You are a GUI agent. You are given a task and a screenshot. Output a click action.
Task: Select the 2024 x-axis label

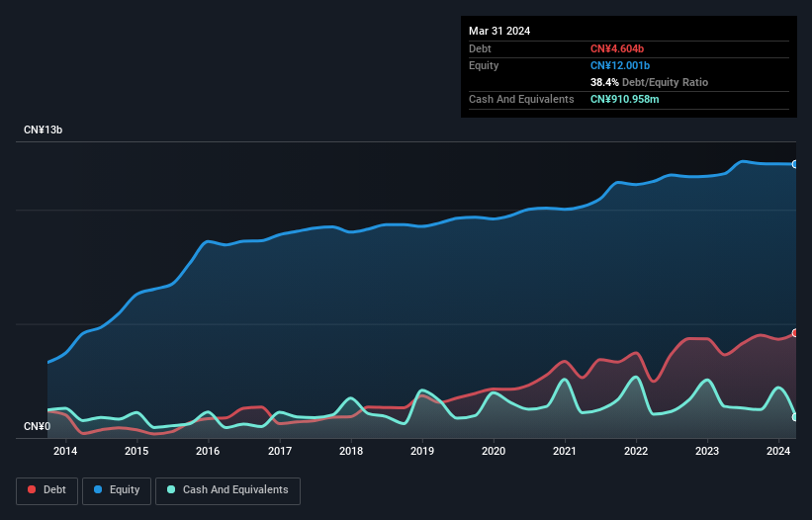pyautogui.click(x=778, y=451)
